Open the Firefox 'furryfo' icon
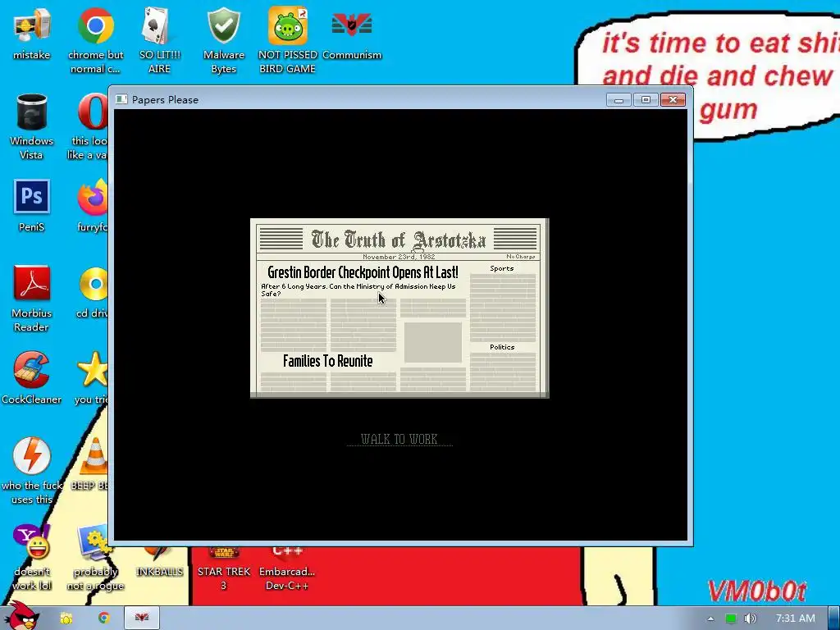The width and height of the screenshot is (840, 630). (x=92, y=206)
